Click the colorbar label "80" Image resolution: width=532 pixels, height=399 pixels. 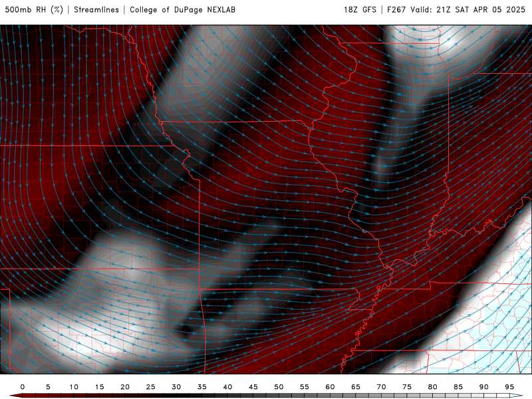click(432, 387)
